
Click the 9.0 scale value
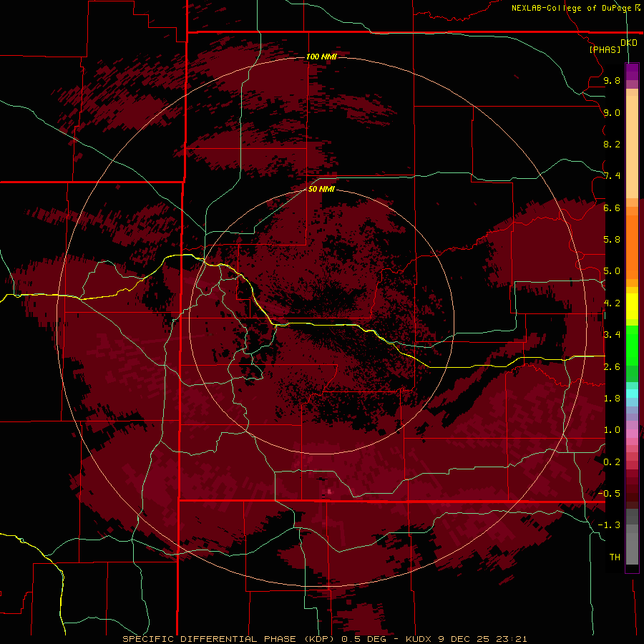(x=612, y=112)
